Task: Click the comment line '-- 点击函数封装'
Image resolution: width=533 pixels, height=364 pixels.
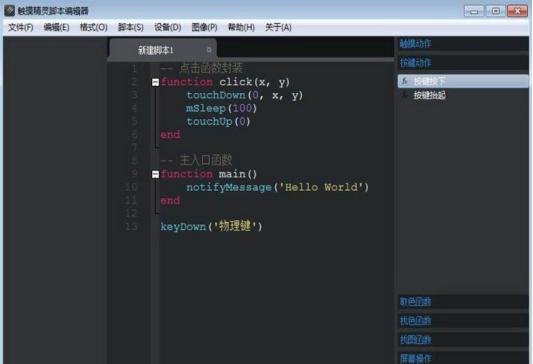Action: click(x=201, y=68)
